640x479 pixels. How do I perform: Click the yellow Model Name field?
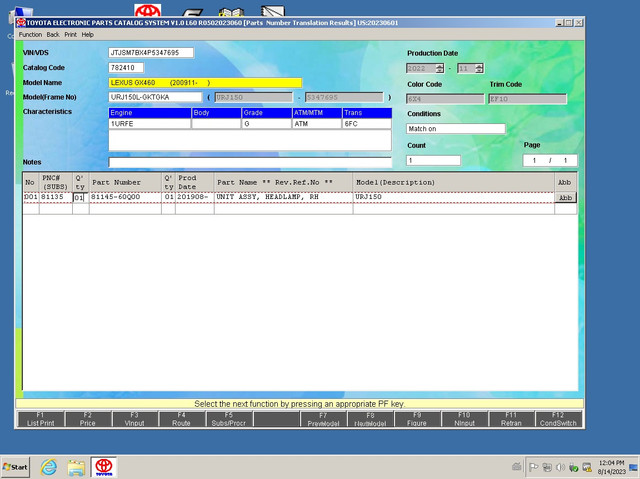click(x=205, y=83)
